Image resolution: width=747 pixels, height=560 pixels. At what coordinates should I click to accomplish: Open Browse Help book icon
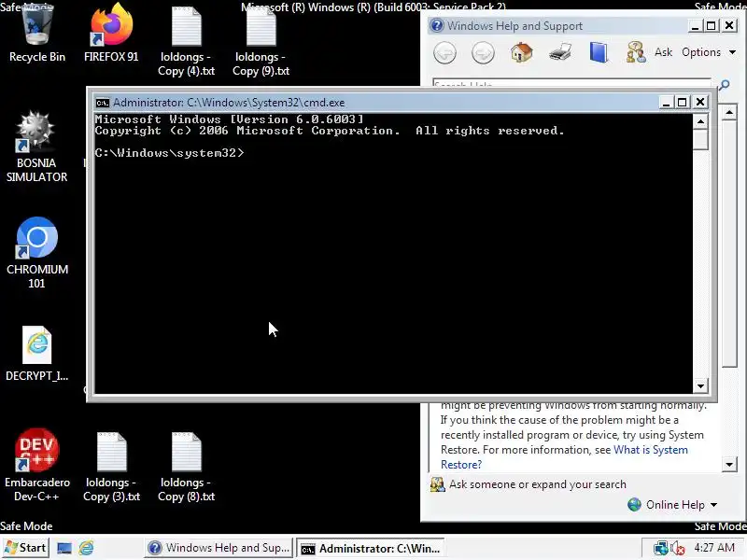[x=599, y=52]
